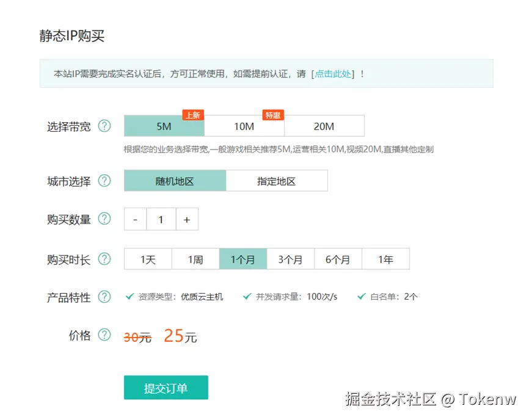Viewport: 529px width, 420px height.
Task: Select 6个月 purchase duration
Action: tap(338, 259)
